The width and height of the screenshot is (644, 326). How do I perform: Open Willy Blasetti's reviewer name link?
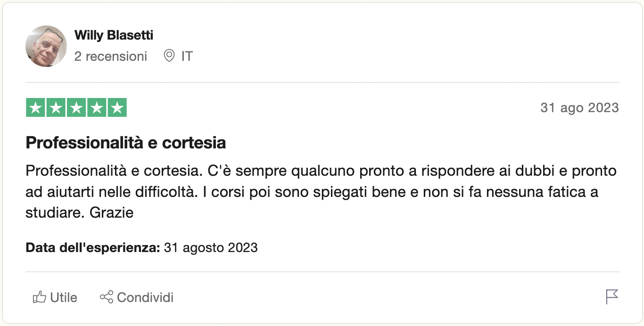point(114,35)
